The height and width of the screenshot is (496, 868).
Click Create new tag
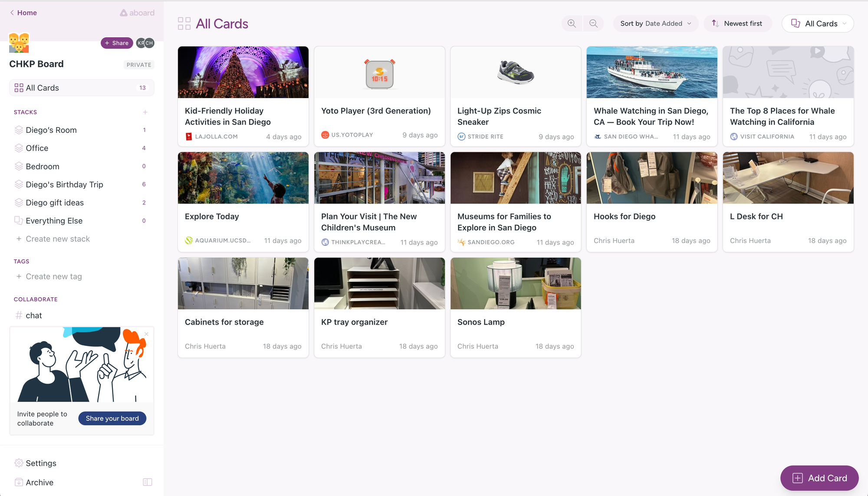(x=53, y=276)
